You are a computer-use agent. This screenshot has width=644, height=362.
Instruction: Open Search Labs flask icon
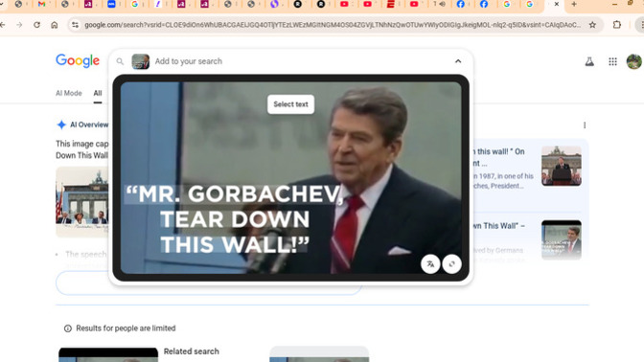(x=589, y=61)
